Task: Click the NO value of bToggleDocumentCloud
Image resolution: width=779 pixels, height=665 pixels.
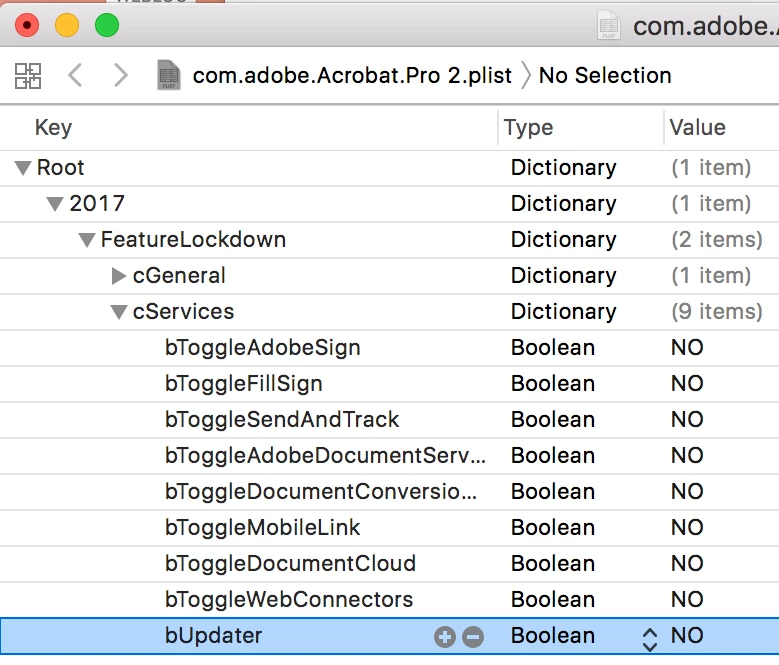Action: tap(687, 564)
